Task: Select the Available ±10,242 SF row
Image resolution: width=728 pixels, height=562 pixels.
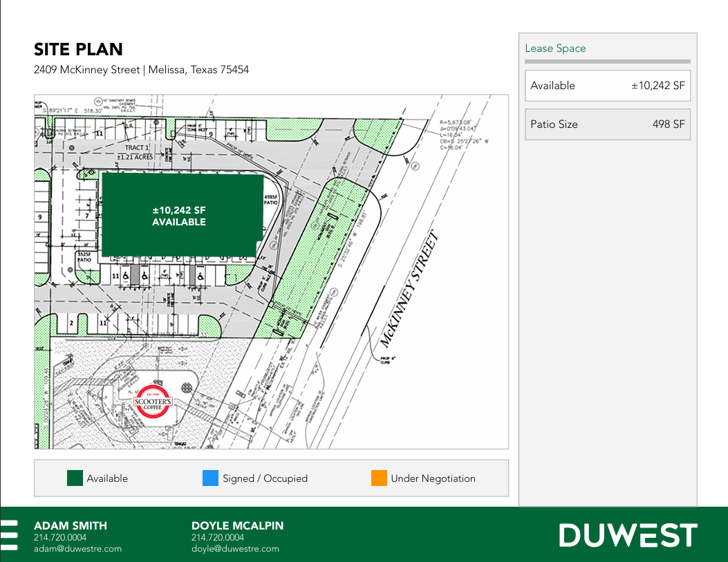Action: tap(608, 86)
